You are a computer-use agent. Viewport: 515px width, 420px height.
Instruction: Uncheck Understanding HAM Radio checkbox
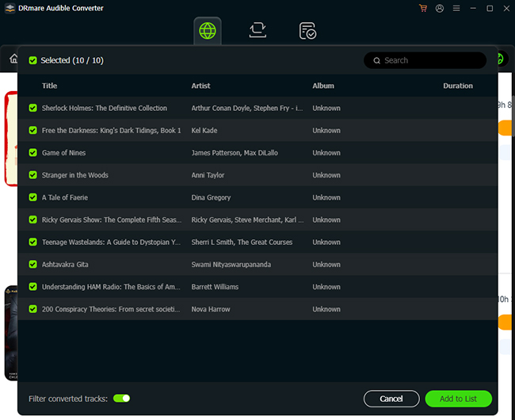(x=32, y=287)
